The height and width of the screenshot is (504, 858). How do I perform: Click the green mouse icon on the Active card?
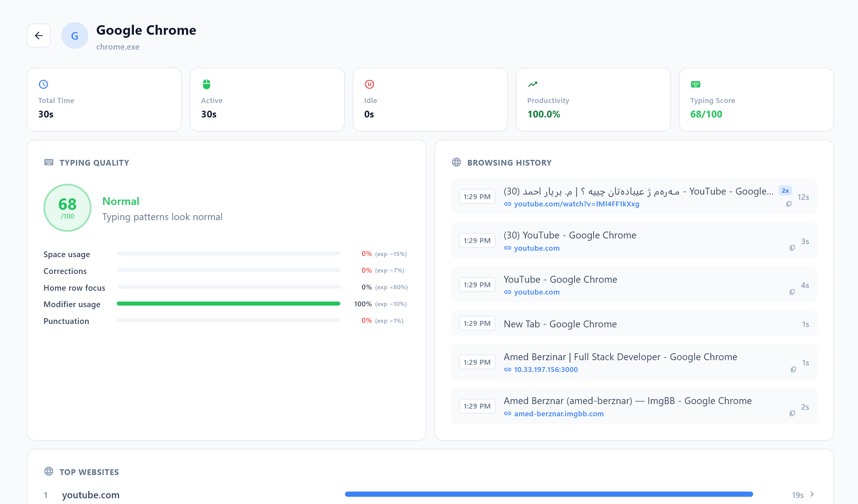(206, 84)
